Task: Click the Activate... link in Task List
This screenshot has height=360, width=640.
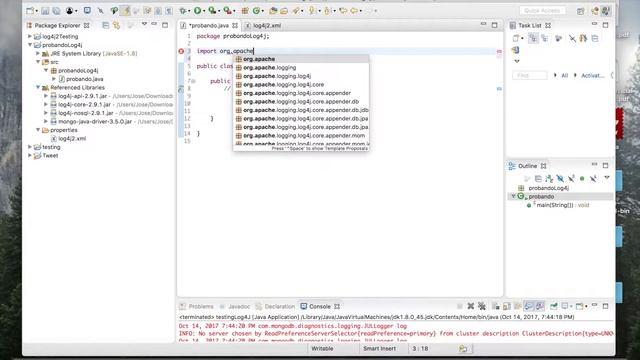Action: pos(592,76)
